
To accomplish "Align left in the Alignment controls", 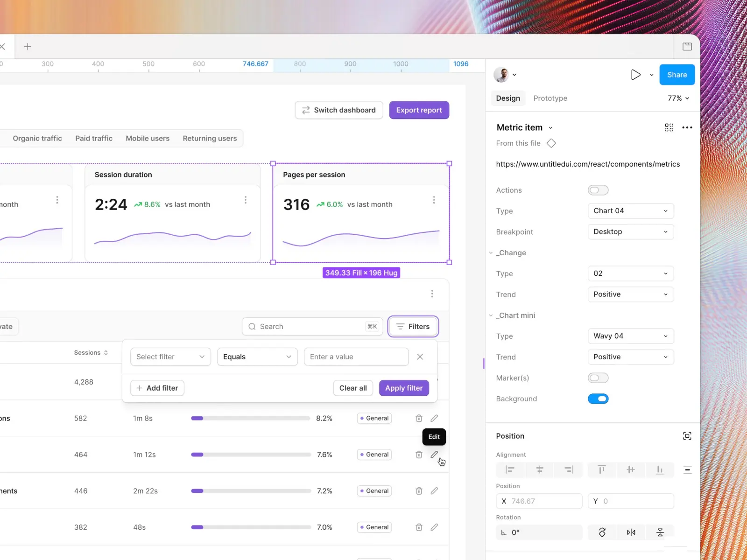I will tap(510, 470).
